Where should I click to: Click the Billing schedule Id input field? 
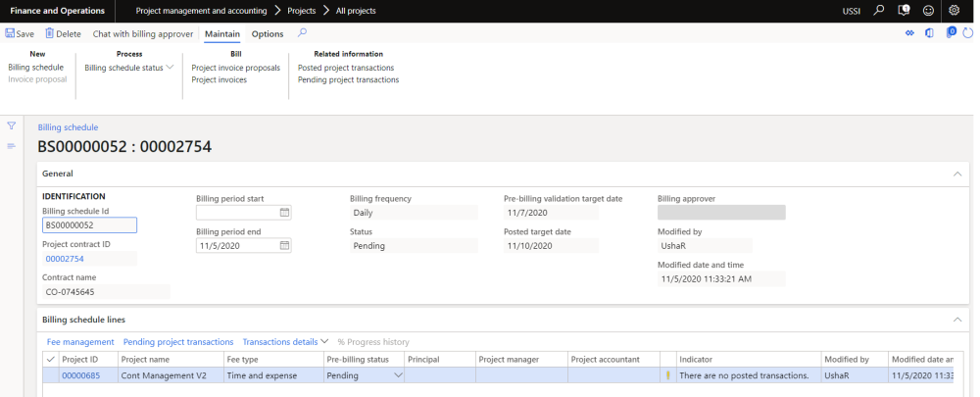click(x=89, y=224)
